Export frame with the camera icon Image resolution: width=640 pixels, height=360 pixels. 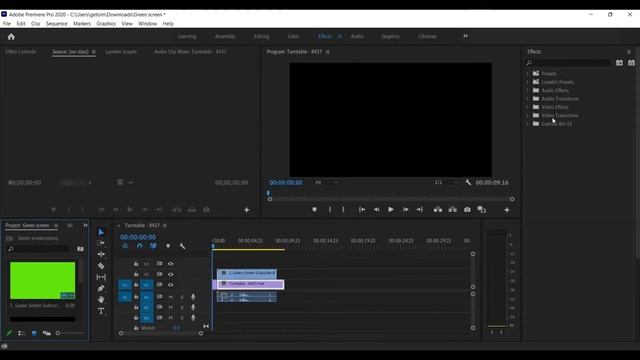coord(467,209)
